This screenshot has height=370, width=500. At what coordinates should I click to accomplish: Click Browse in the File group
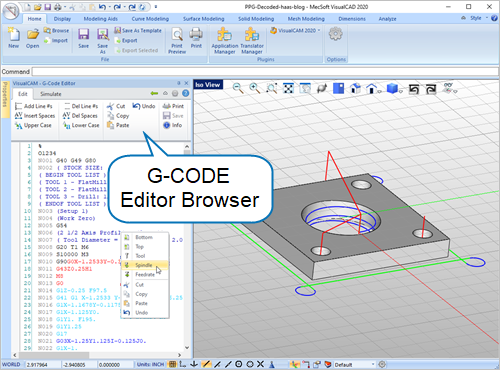pos(56,31)
